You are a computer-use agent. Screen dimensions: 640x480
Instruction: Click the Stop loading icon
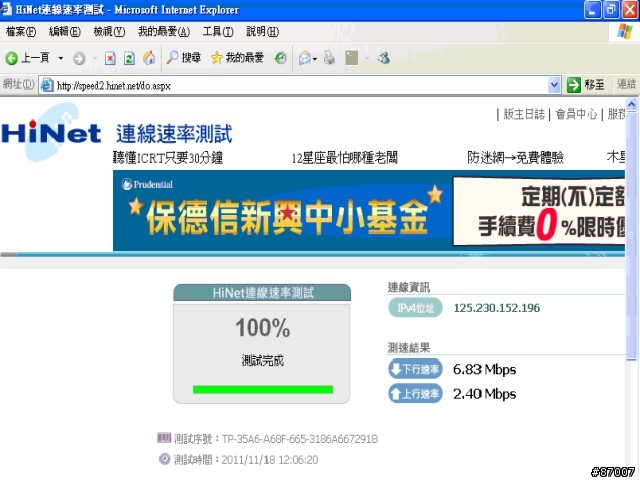(110, 59)
